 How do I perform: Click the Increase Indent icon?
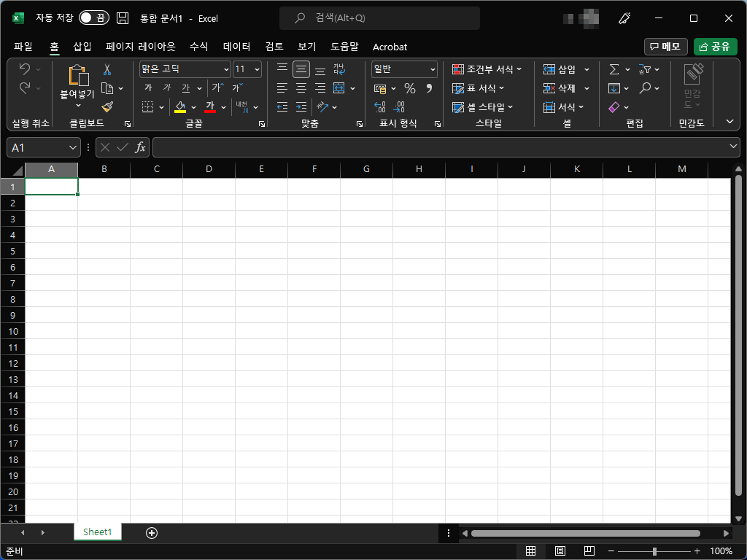[x=301, y=106]
